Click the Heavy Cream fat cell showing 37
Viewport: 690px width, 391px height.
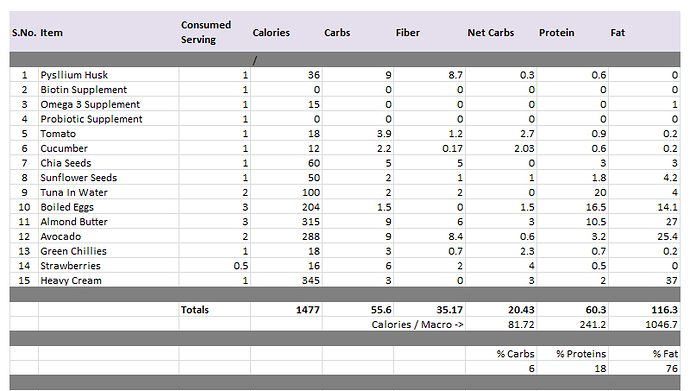pyautogui.click(x=644, y=280)
